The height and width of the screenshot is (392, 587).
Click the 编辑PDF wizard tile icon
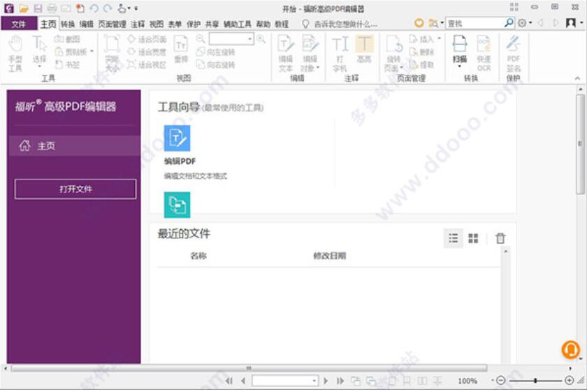pos(177,138)
